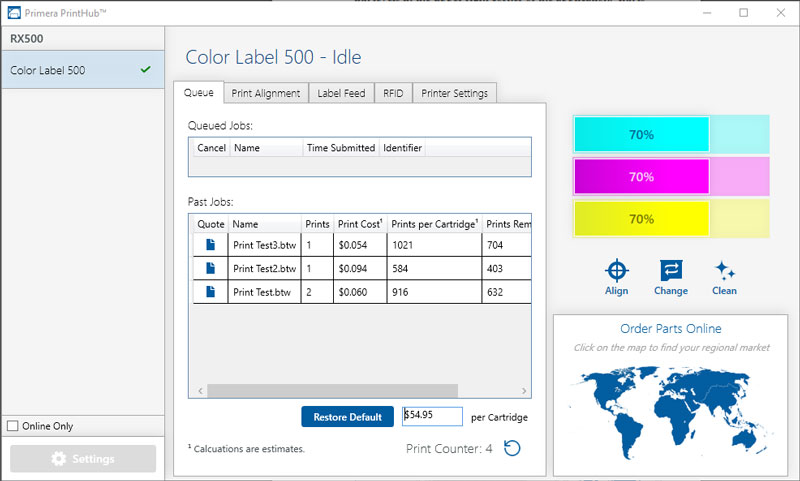Click the 916 prints per cartridge cell
The image size is (800, 481).
coord(434,292)
